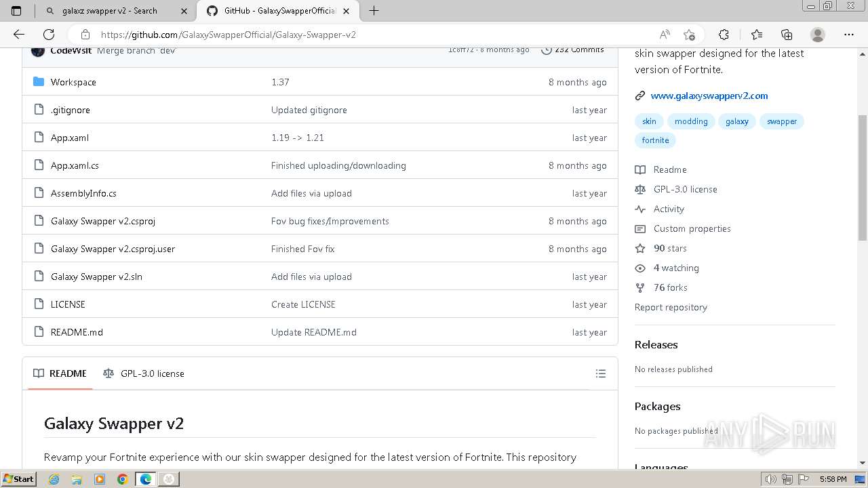Open the .gitignore file

coord(70,110)
